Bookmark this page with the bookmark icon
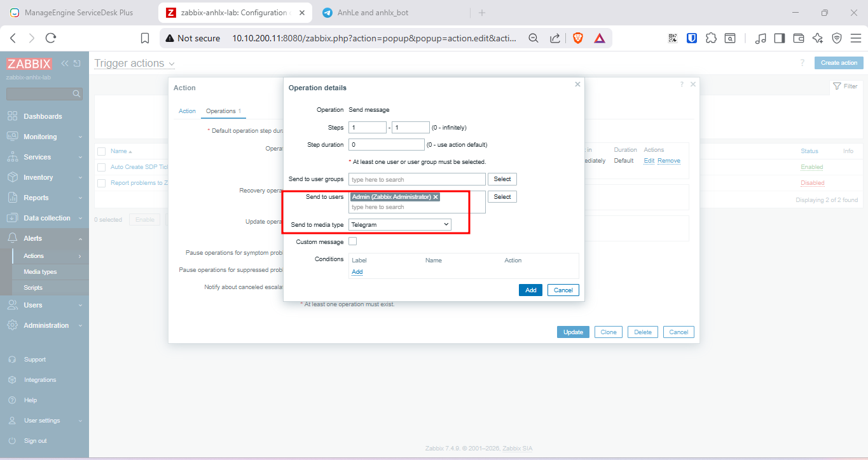Screen dimensions: 868x460 point(145,38)
